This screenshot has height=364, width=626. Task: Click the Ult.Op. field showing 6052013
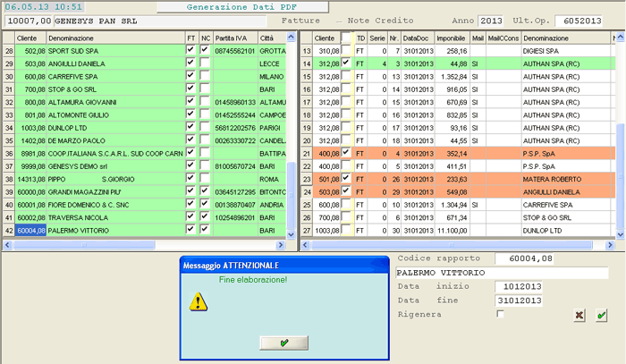579,21
